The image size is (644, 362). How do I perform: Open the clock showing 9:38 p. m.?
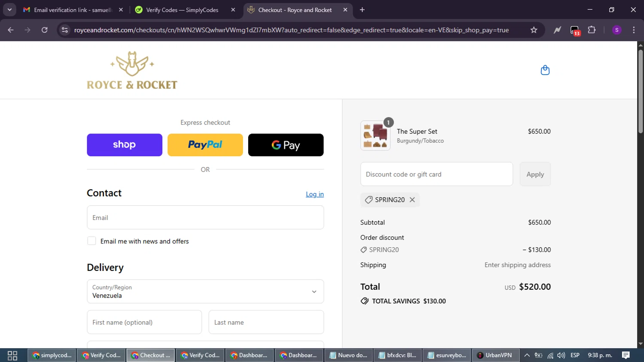pyautogui.click(x=600, y=355)
